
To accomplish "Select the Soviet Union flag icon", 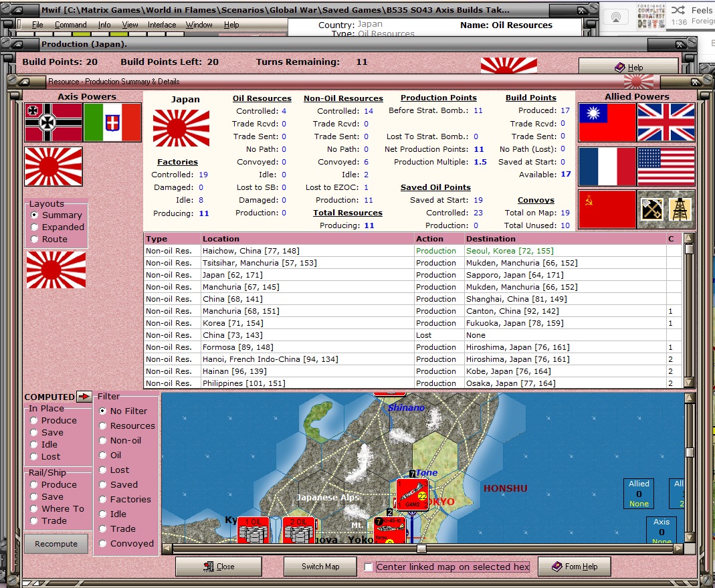I will (x=607, y=209).
